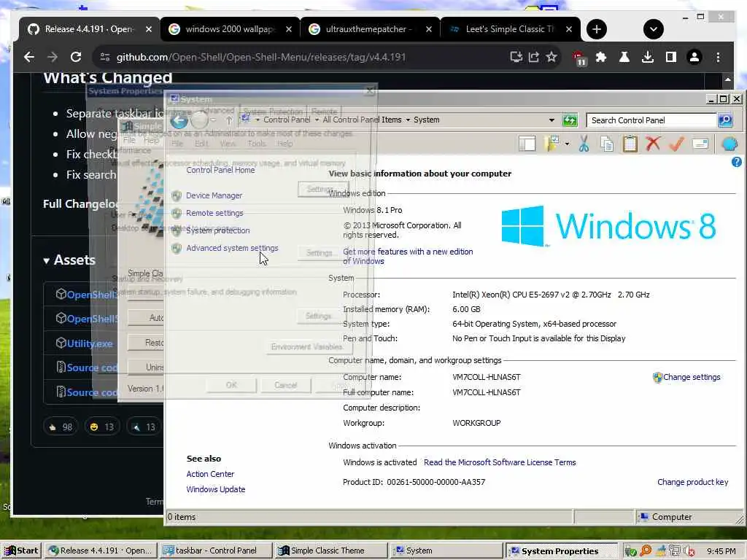Viewport: 747px width, 560px height.
Task: Read the Microsoft Software License Terms link
Action: pos(500,462)
